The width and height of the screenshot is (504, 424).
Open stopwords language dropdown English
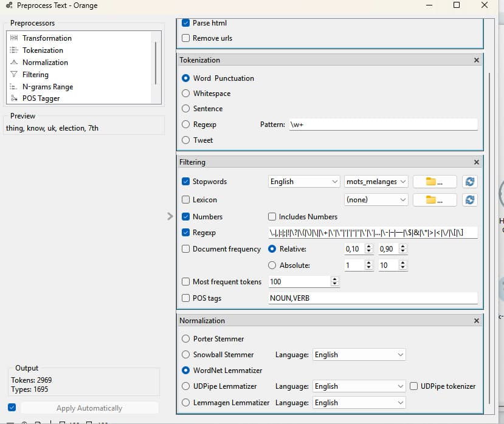tap(304, 182)
